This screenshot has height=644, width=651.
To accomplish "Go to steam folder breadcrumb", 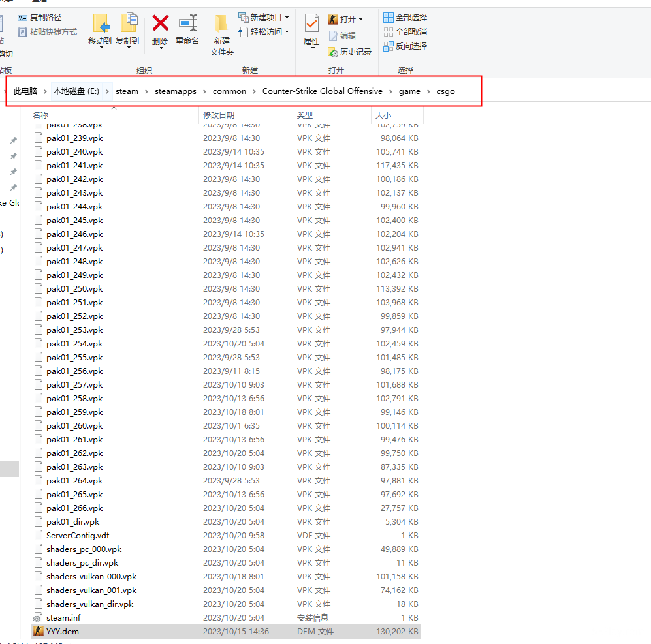I will 127,91.
